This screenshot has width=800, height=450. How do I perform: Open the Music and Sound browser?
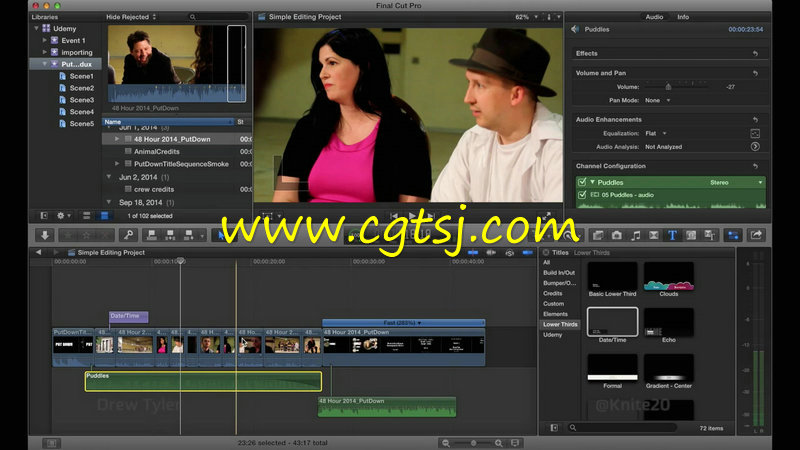click(x=636, y=235)
